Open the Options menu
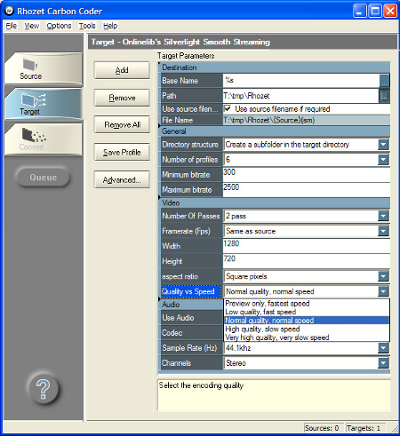This screenshot has width=400, height=436. point(59,26)
